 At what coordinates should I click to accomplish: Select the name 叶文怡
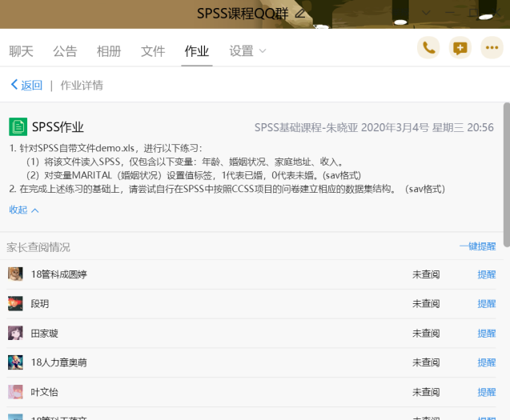pos(44,392)
